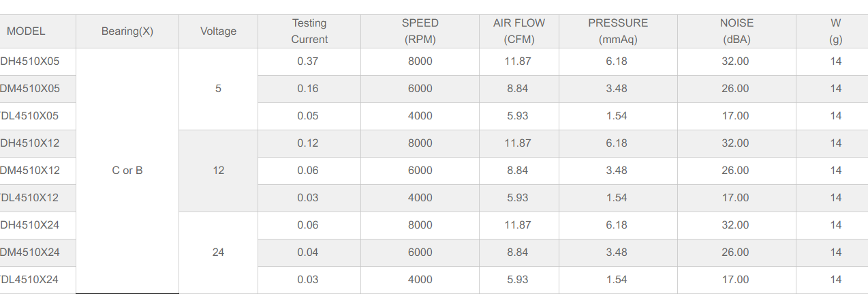This screenshot has height=305, width=868.
Task: Select the NOISE (dBA) header
Action: 737,31
